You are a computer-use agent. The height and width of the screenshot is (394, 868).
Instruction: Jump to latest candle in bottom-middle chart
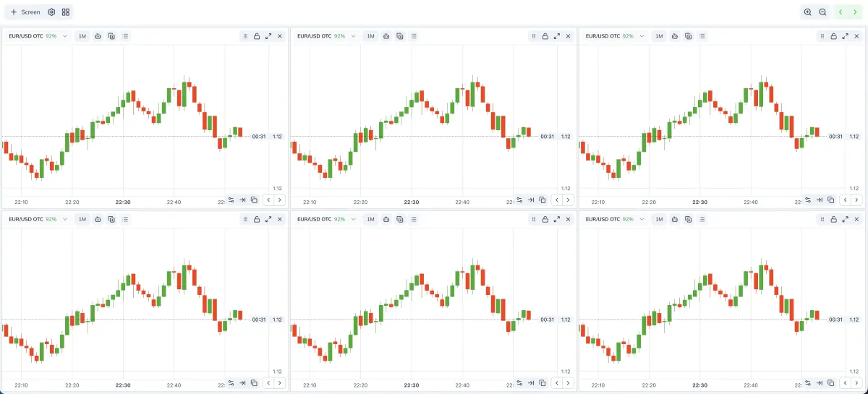531,382
